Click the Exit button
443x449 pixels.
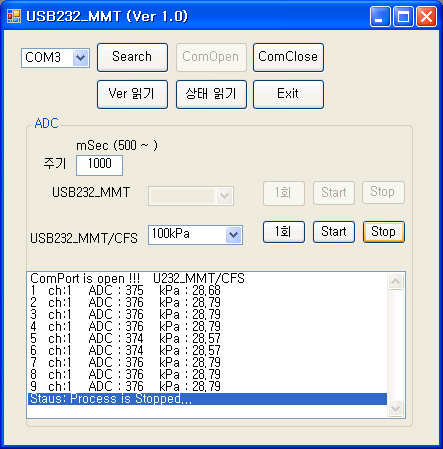(288, 94)
